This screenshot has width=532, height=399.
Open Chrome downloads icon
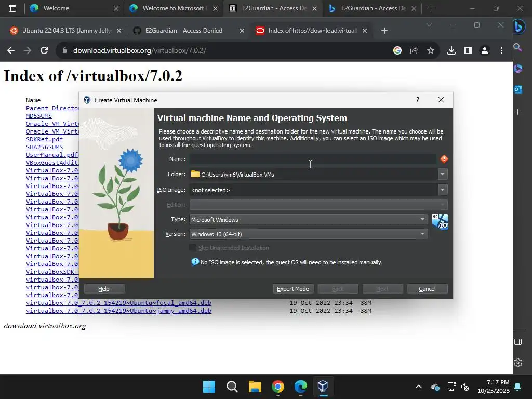[451, 50]
